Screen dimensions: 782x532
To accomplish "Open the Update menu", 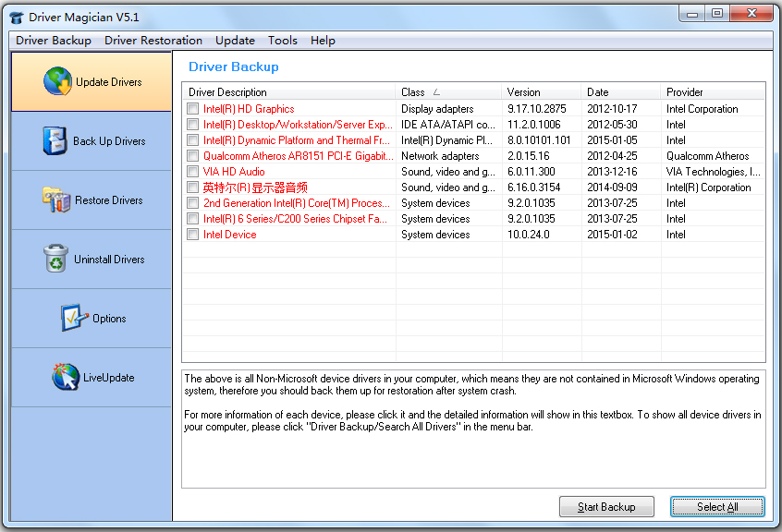I will click(x=235, y=41).
